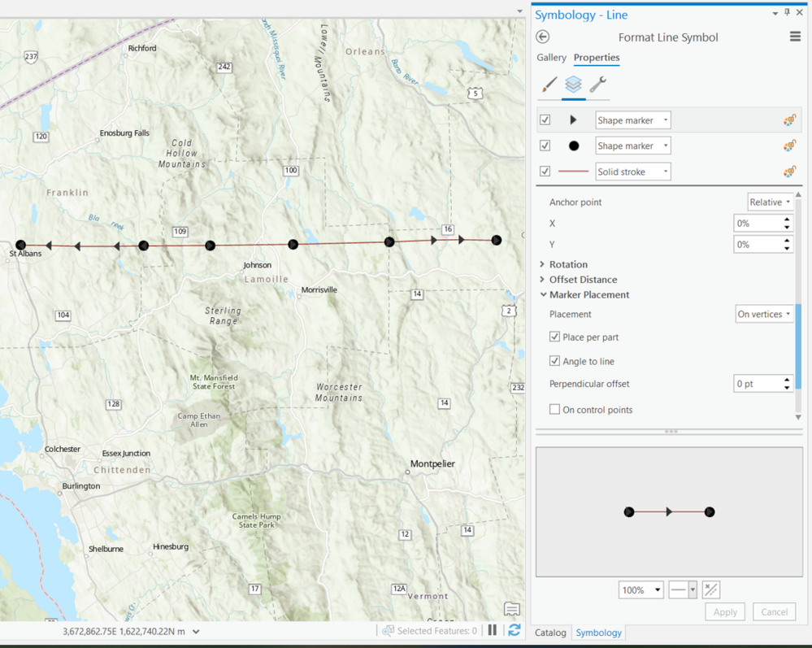Viewport: 812px width, 648px height.
Task: Click the Y anchor point value field
Action: [x=758, y=245]
